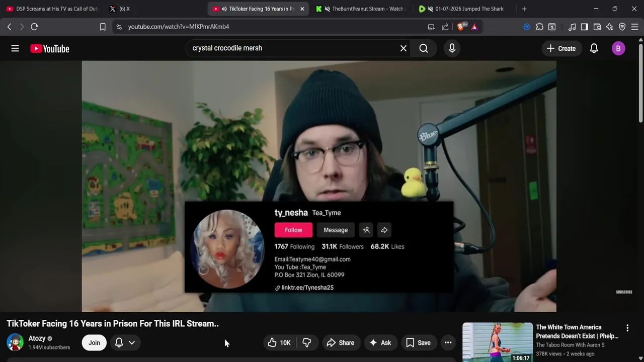This screenshot has width=644, height=362.
Task: Click the '1.94M subscribers' text
Action: [49, 347]
